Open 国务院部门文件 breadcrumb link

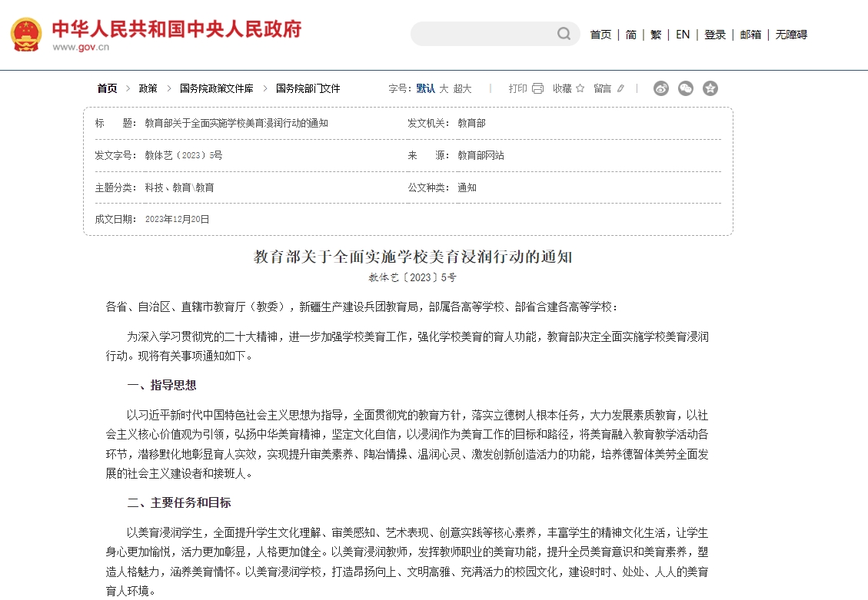[308, 88]
